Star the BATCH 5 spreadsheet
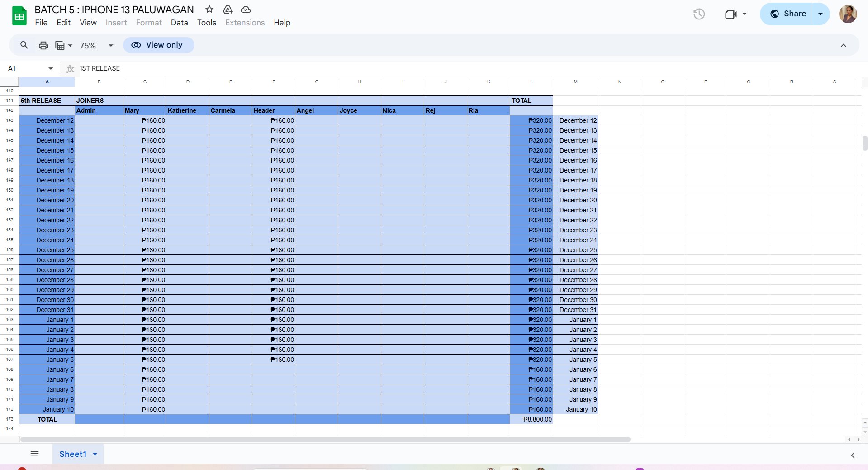The height and width of the screenshot is (470, 868). [209, 10]
